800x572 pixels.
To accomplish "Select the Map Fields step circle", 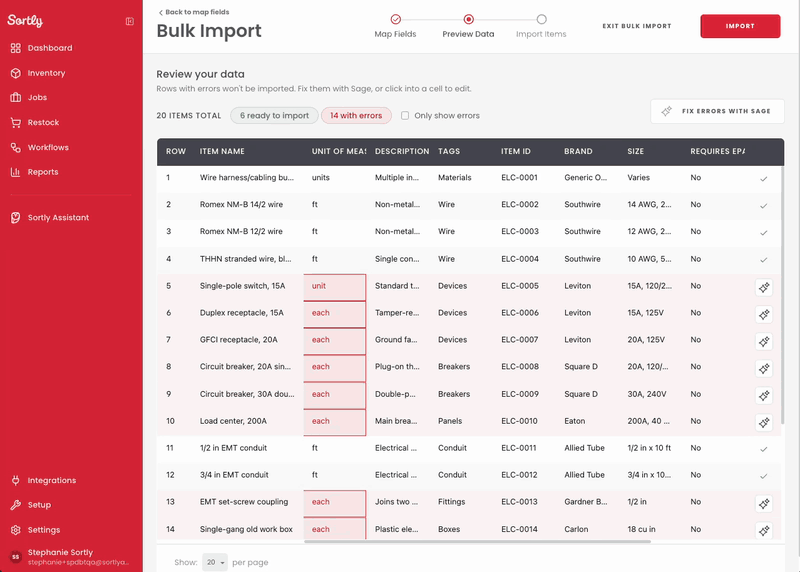I will [395, 19].
